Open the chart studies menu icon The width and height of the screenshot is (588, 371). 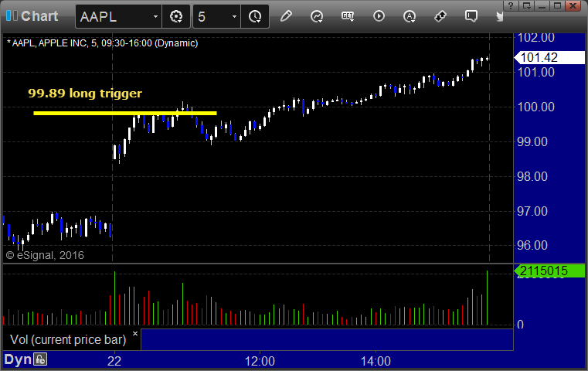(317, 16)
